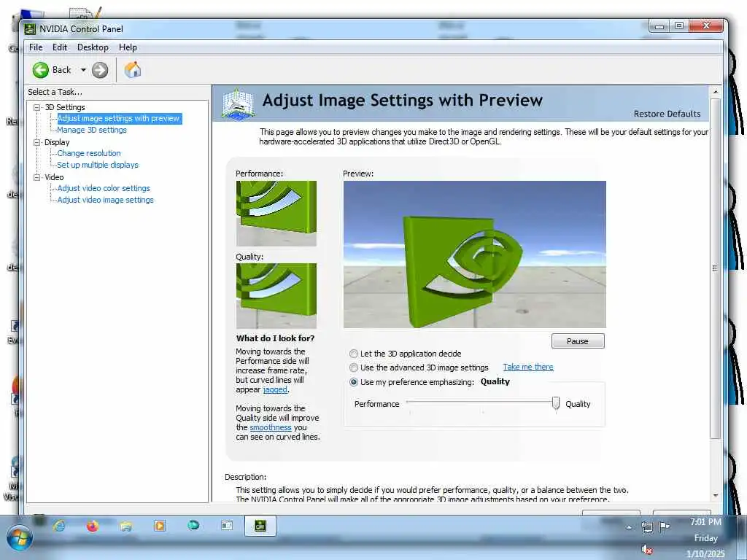Open the Help menu

click(128, 47)
